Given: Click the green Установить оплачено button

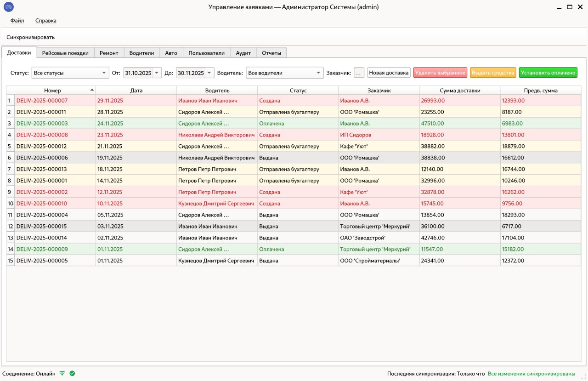Looking at the screenshot, I should pos(548,73).
